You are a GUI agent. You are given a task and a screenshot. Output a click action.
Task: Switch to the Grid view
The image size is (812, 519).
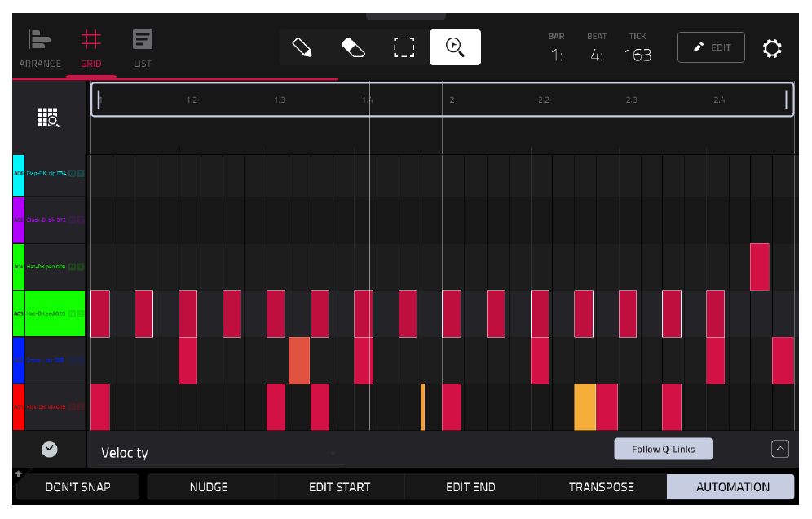pos(91,49)
